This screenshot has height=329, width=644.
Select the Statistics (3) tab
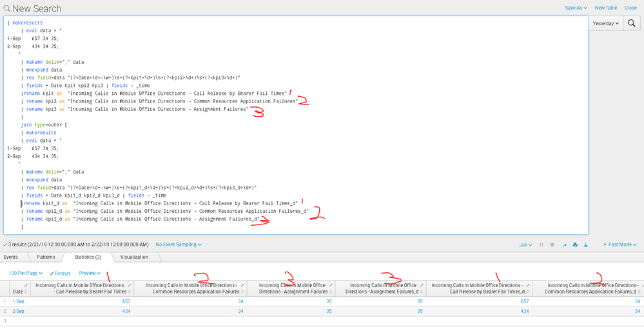coord(88,257)
